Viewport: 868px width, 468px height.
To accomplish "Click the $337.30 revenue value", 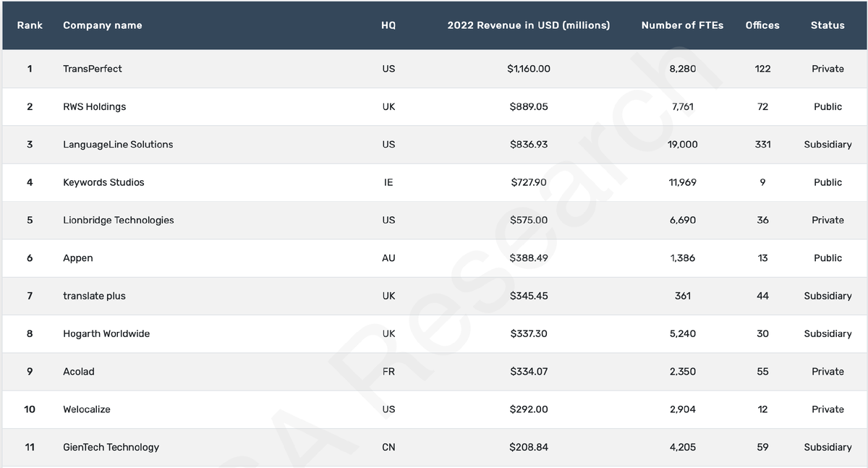I will tap(529, 333).
